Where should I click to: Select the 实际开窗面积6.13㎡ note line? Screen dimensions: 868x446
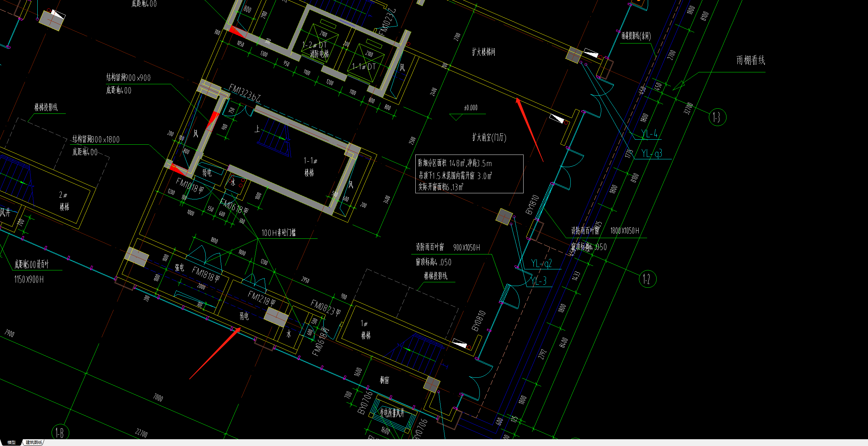[x=440, y=187]
